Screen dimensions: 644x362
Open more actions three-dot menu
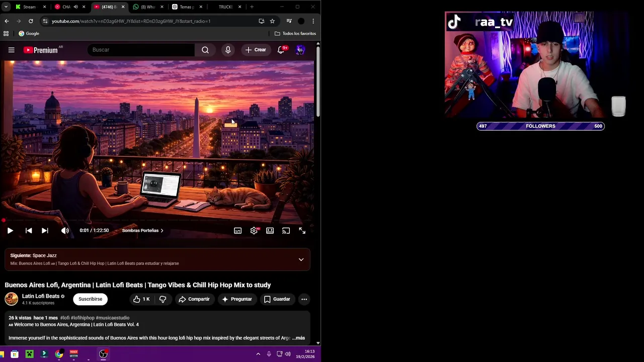click(304, 299)
